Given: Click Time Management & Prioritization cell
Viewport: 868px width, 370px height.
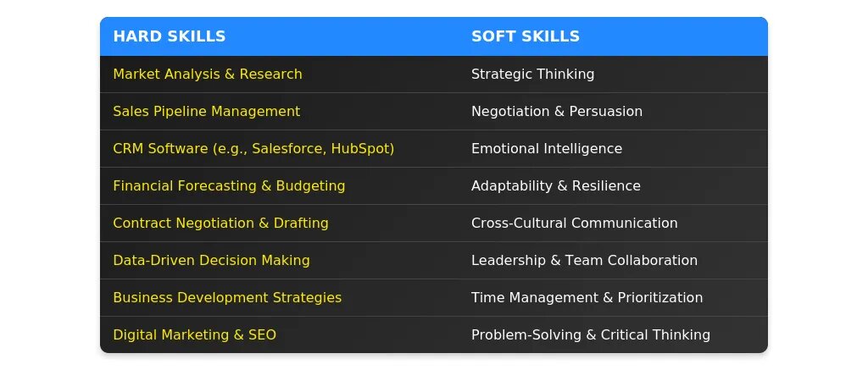Looking at the screenshot, I should coord(587,298).
